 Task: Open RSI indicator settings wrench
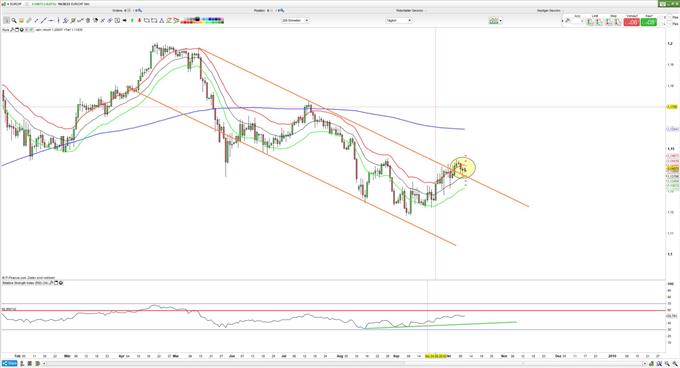point(51,283)
